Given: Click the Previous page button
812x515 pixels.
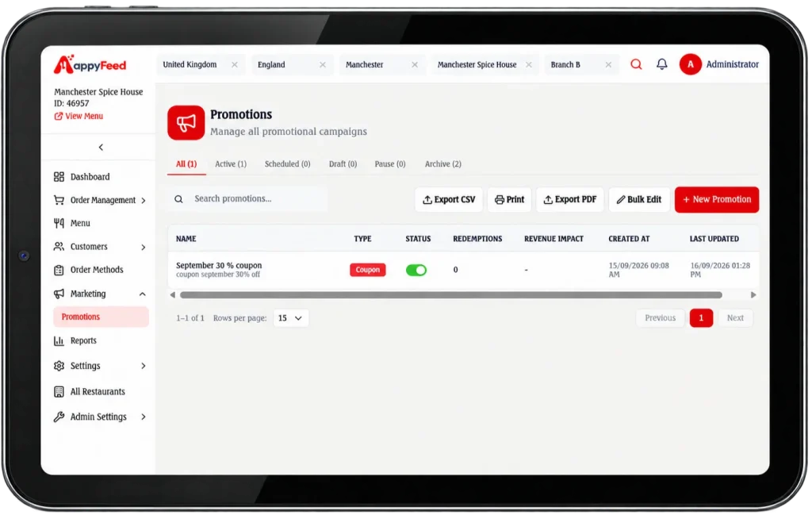Looking at the screenshot, I should [x=661, y=318].
